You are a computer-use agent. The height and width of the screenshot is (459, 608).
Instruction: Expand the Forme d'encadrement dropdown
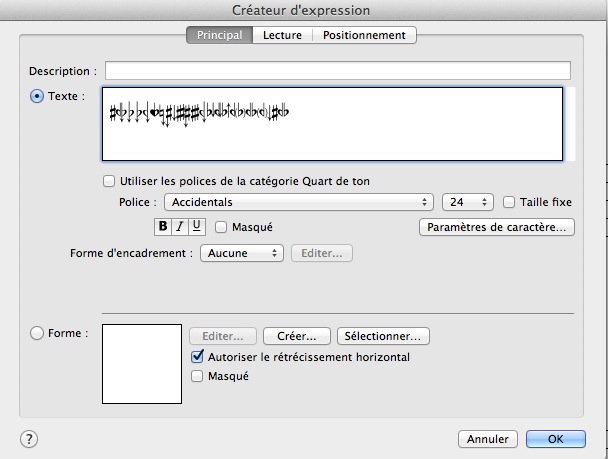[242, 254]
